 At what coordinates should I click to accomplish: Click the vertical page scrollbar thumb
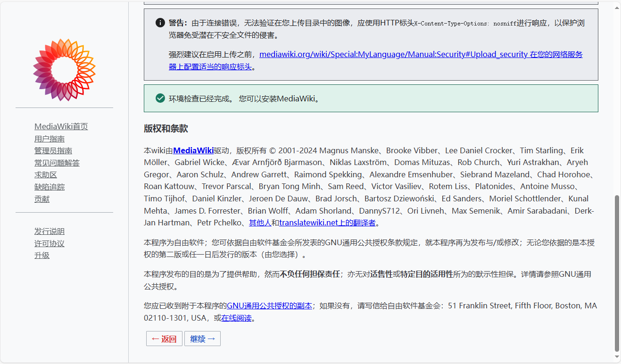pos(617,273)
